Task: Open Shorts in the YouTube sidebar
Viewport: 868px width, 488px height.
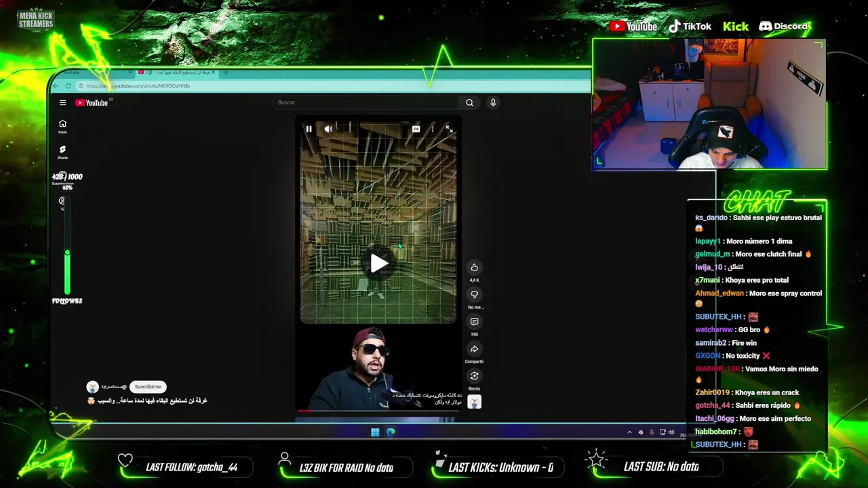Action: pos(62,152)
